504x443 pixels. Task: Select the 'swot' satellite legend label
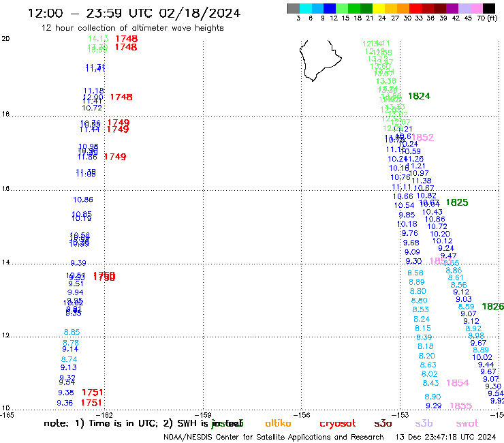pos(467,423)
